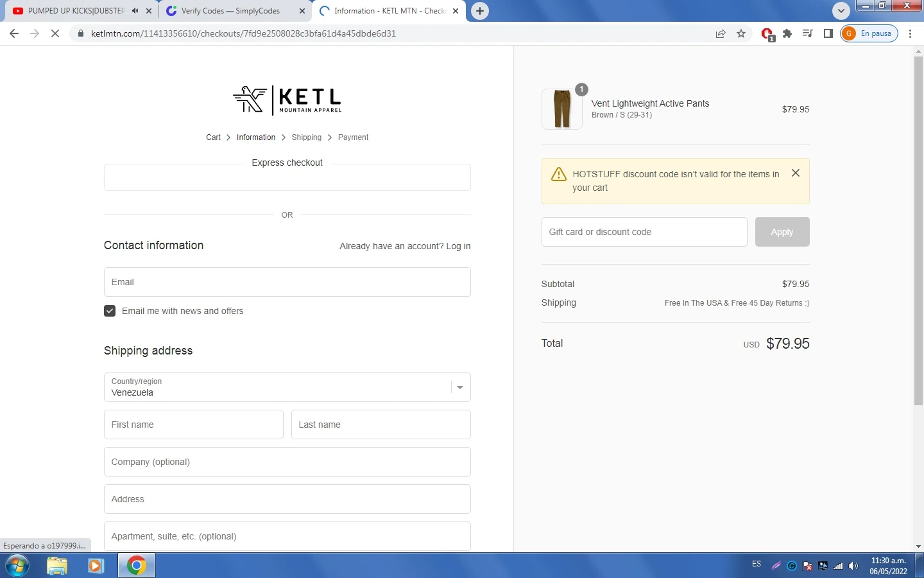Click the share page icon in address bar

[721, 33]
